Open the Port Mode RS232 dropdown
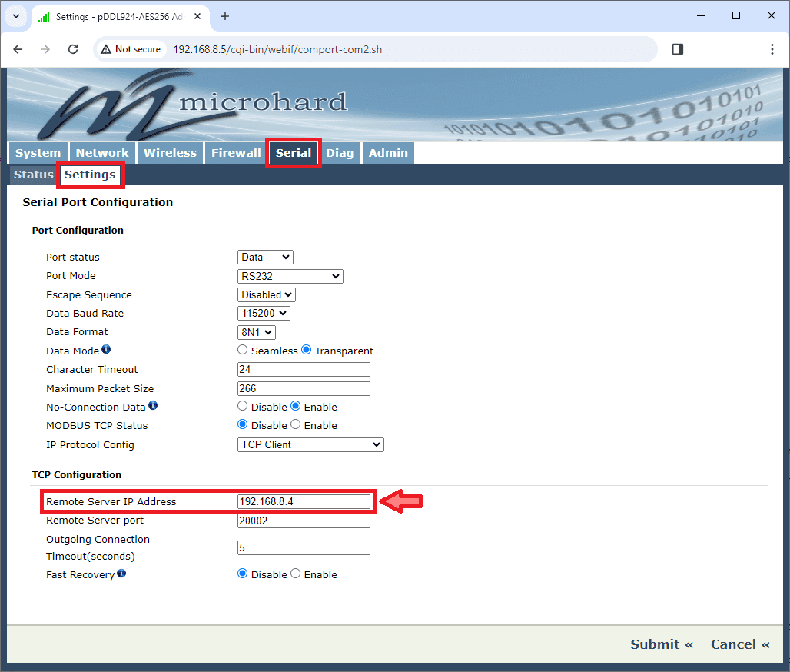The width and height of the screenshot is (790, 672). 290,276
